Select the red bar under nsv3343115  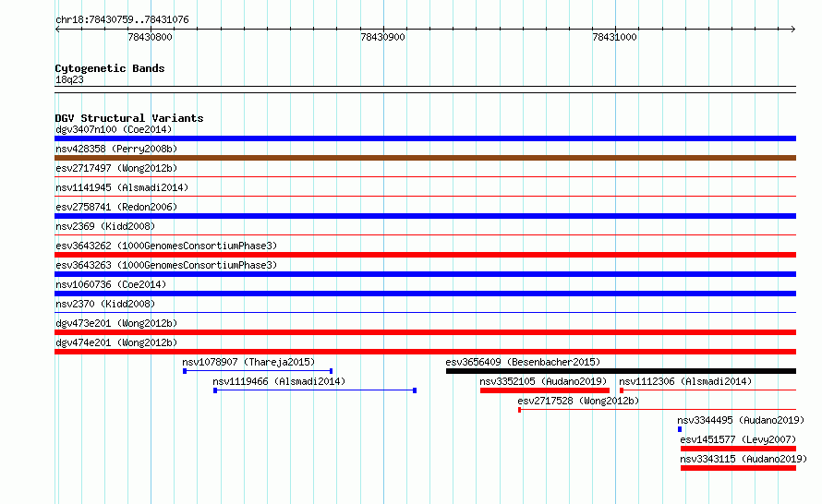pyautogui.click(x=738, y=468)
